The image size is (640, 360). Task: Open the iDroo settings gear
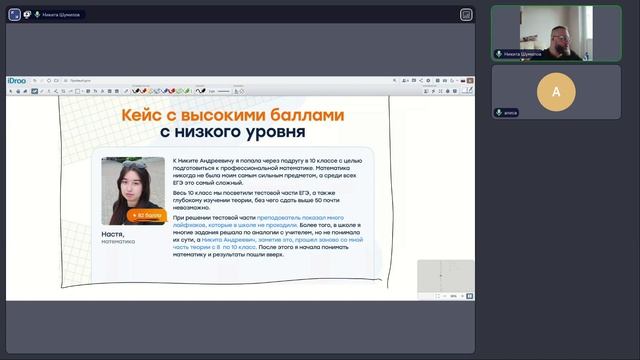[428, 81]
